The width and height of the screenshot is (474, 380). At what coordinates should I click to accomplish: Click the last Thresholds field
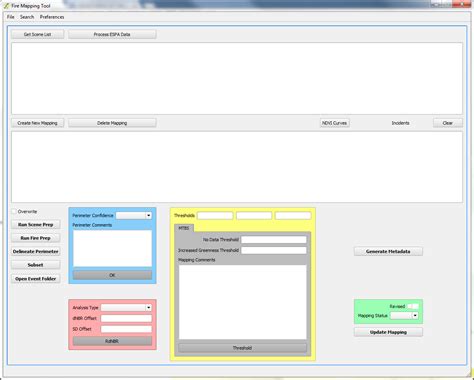[x=293, y=215]
